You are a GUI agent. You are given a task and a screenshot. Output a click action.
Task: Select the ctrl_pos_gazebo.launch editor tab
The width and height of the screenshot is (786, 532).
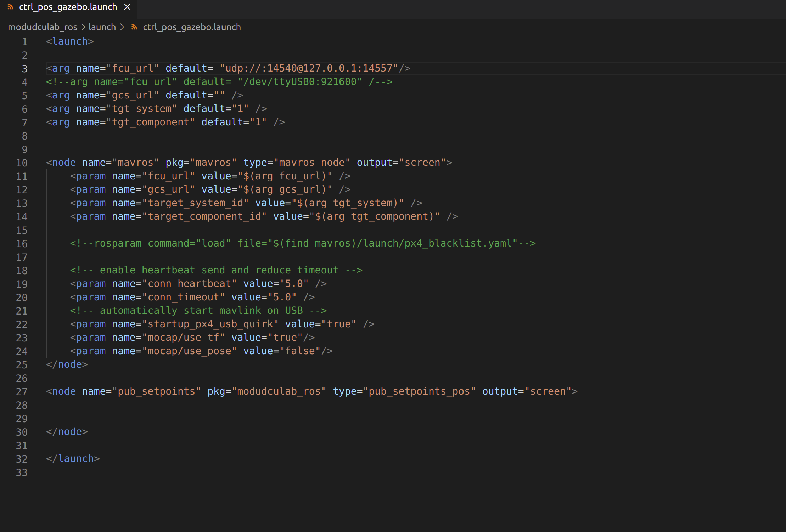pyautogui.click(x=68, y=7)
